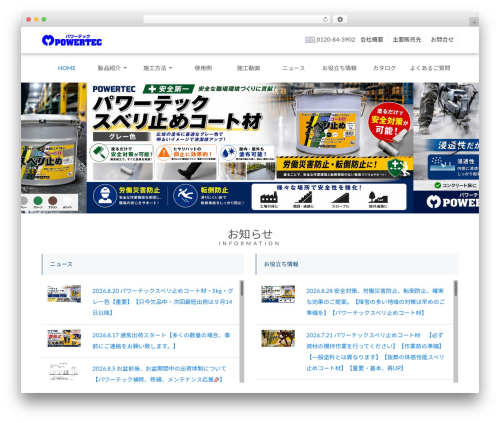The image size is (500, 423).
Task: Click the helmet worker 労働災害防止 icon
Action: pyautogui.click(x=105, y=196)
